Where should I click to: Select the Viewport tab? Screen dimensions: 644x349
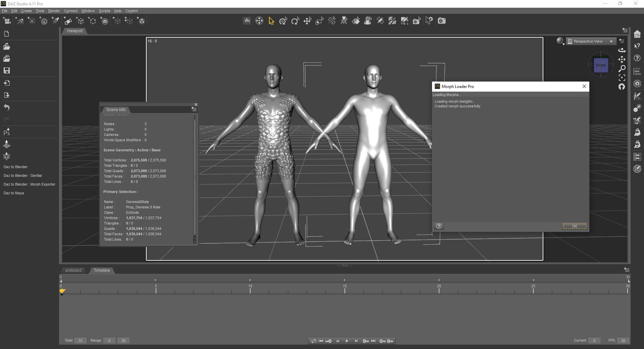(74, 31)
